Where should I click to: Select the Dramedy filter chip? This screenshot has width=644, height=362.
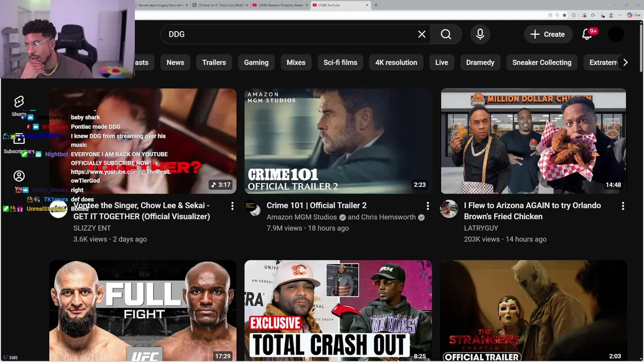coord(480,62)
